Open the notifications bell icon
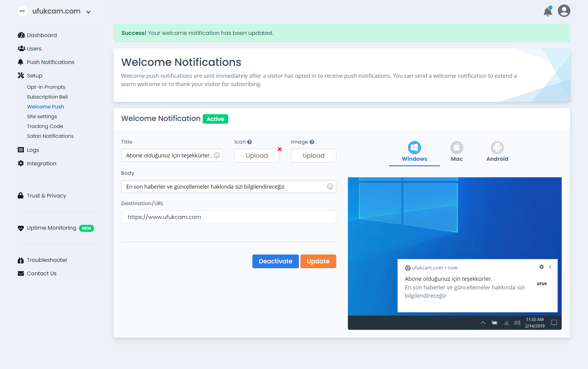The width and height of the screenshot is (588, 369). pyautogui.click(x=548, y=11)
